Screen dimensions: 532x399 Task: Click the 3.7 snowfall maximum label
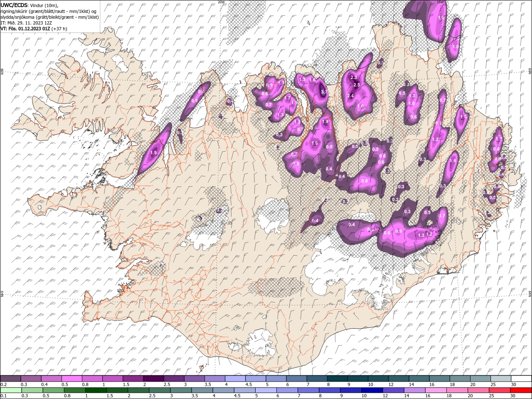pyautogui.click(x=324, y=92)
